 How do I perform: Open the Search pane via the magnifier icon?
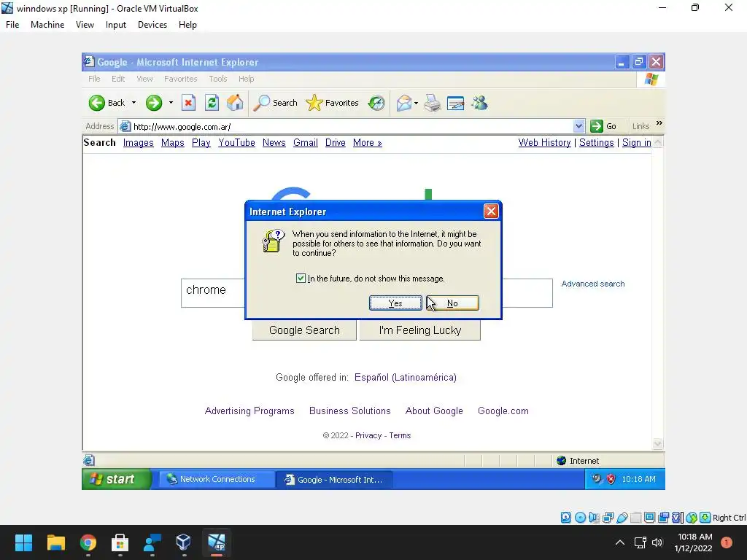(x=262, y=103)
